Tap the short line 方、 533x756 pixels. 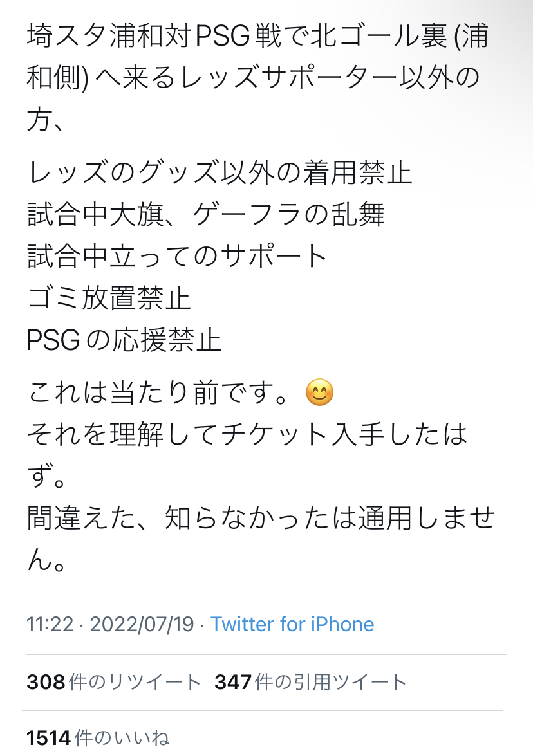pos(45,120)
